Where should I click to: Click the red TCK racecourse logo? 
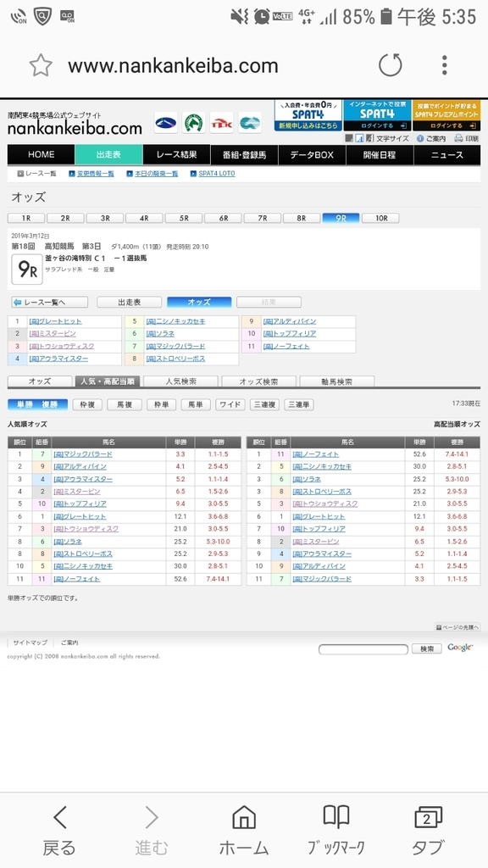pyautogui.click(x=222, y=123)
